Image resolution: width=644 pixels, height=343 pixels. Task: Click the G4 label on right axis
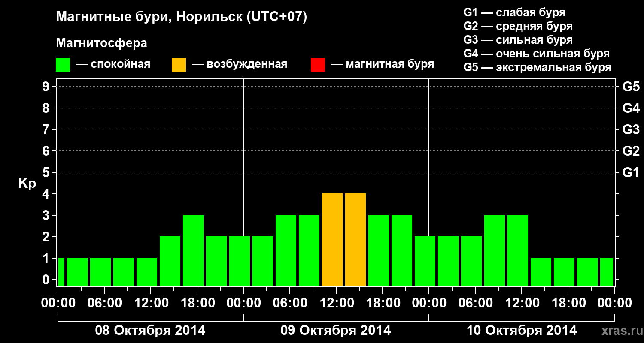coord(631,108)
